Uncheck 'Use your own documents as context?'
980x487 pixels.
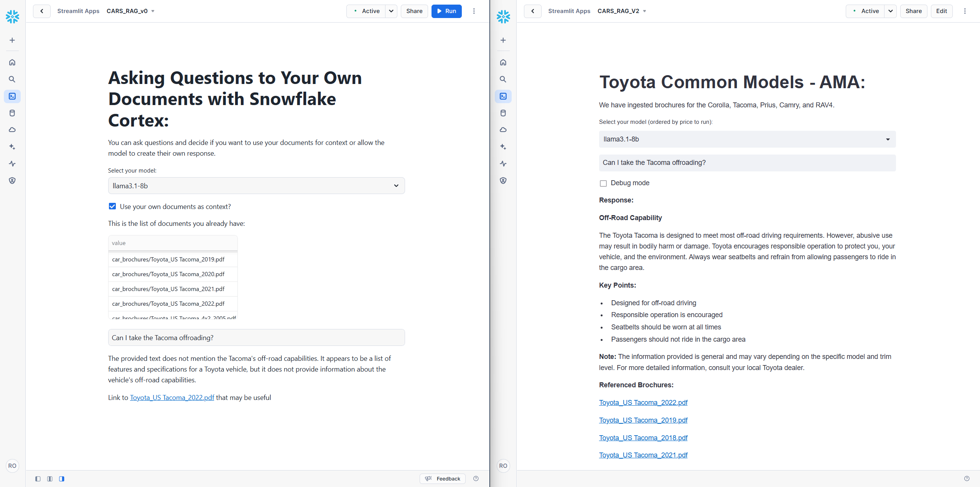112,206
